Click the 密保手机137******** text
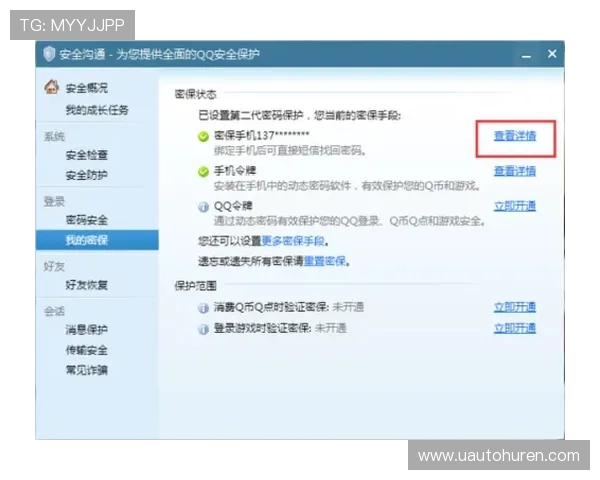 (261, 136)
